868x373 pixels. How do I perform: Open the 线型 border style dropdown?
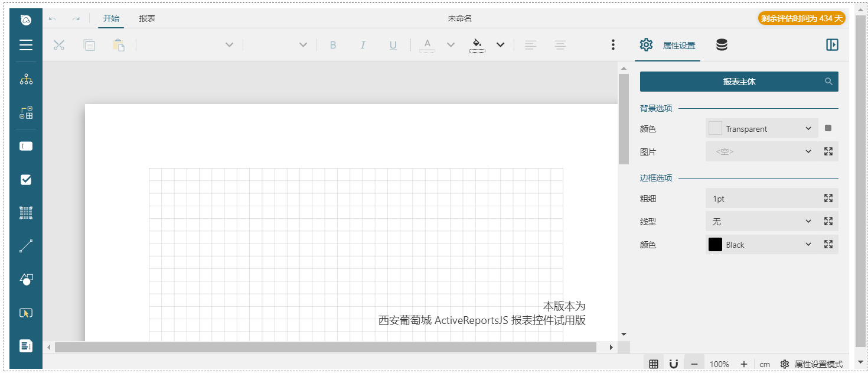[762, 221]
